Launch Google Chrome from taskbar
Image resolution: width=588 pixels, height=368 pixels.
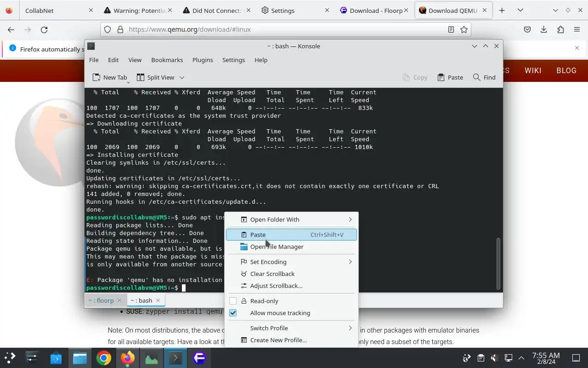(x=104, y=358)
